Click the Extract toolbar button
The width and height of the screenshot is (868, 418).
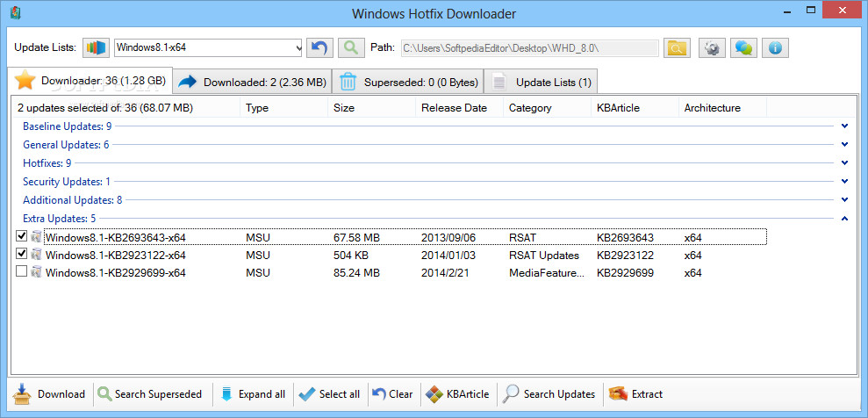(636, 394)
